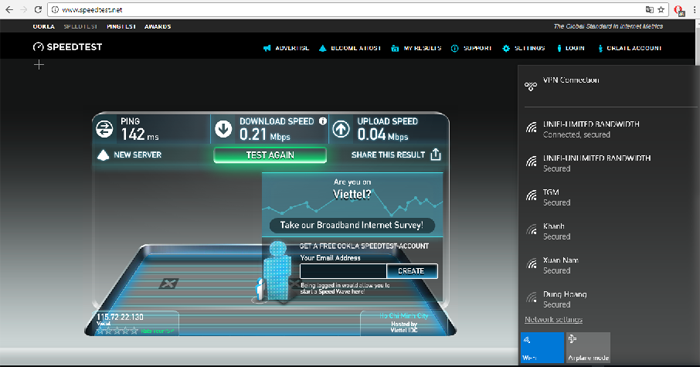Click the TEST AGAIN button

pyautogui.click(x=270, y=155)
